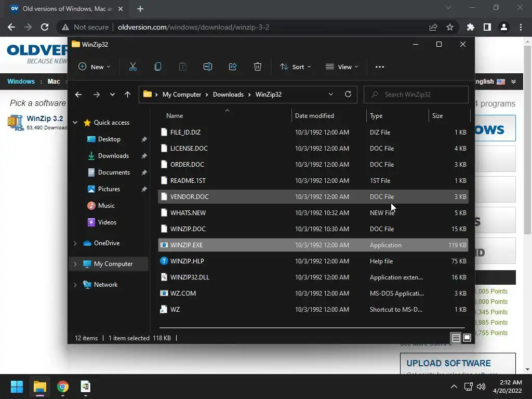Viewport: 532px width, 399px height.
Task: Click the Chrome address bar URL
Action: (193, 27)
